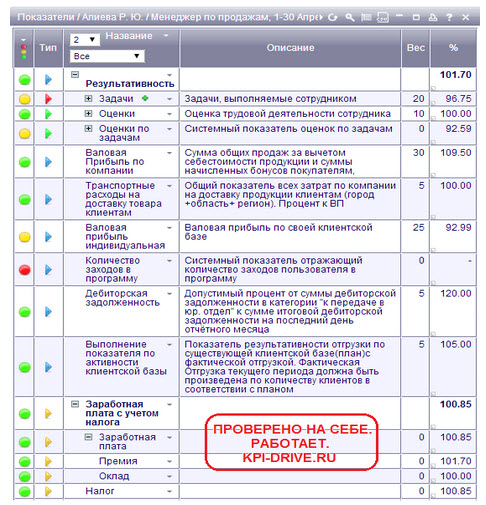Sort by the Название column header

(129, 36)
